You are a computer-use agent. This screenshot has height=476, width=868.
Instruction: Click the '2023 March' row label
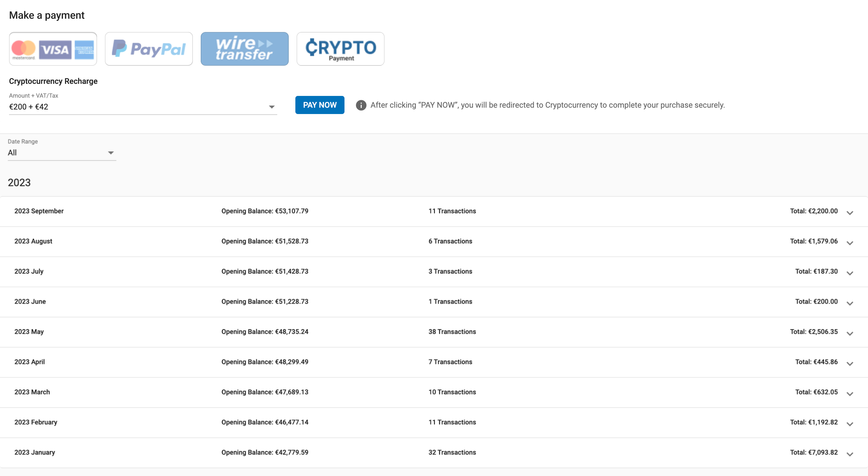coord(32,392)
